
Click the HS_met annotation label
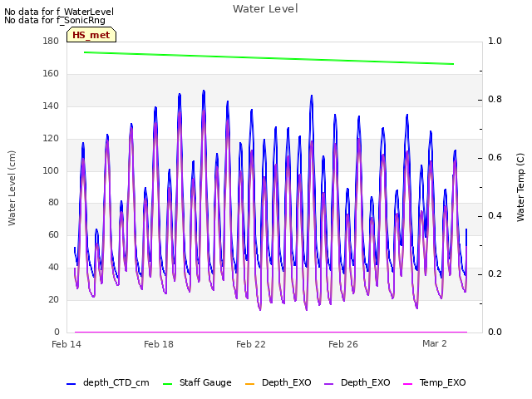pos(91,35)
